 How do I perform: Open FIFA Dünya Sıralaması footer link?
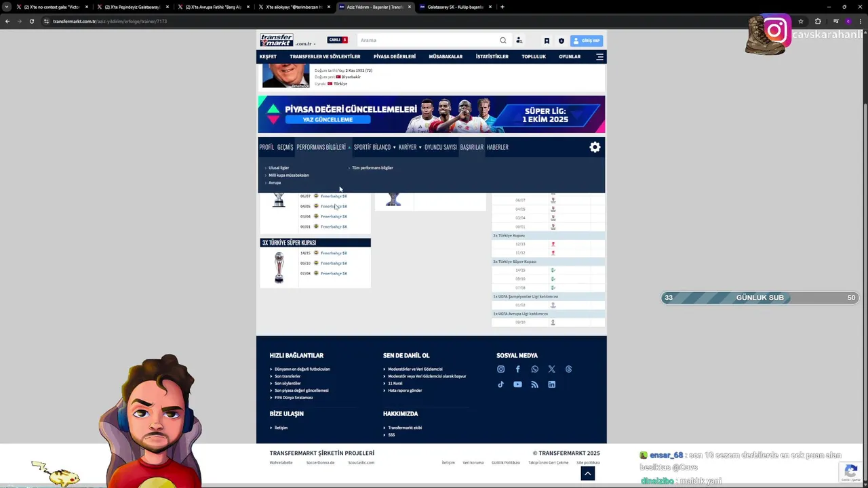(x=294, y=398)
